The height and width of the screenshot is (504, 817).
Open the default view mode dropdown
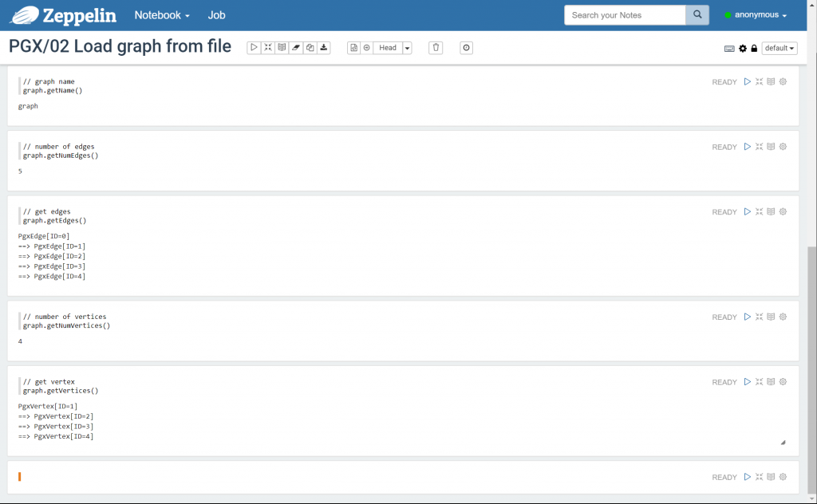780,49
